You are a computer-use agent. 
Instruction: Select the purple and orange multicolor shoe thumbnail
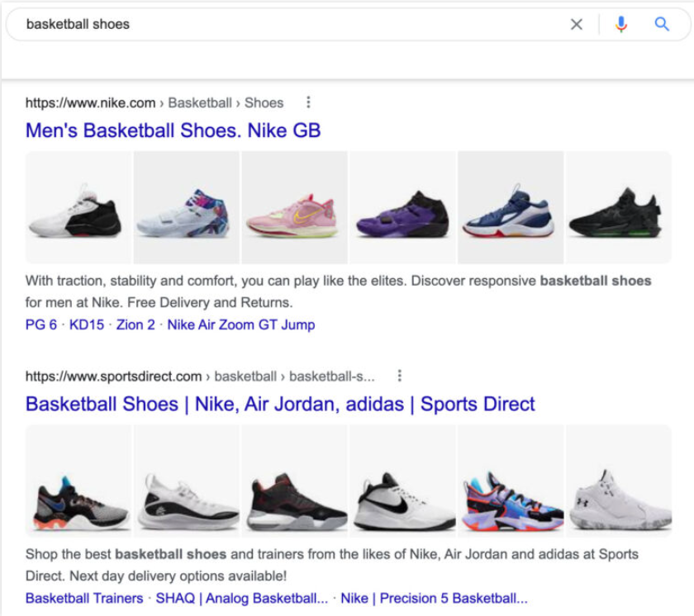511,481
